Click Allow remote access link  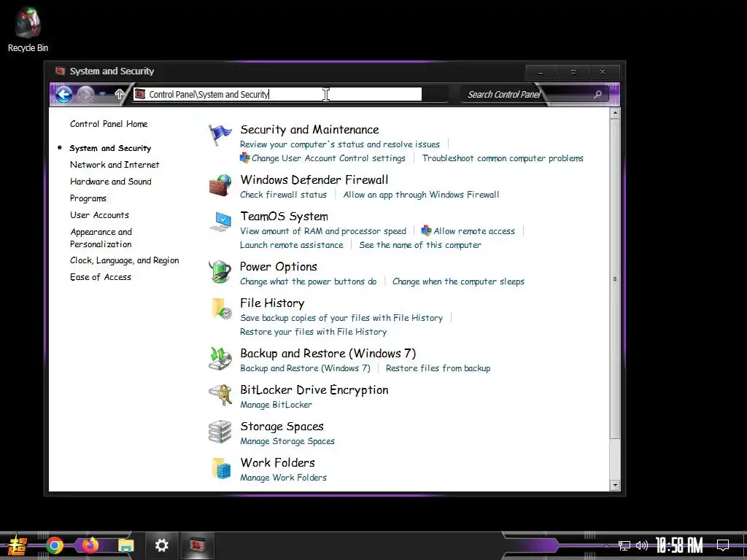coord(474,231)
